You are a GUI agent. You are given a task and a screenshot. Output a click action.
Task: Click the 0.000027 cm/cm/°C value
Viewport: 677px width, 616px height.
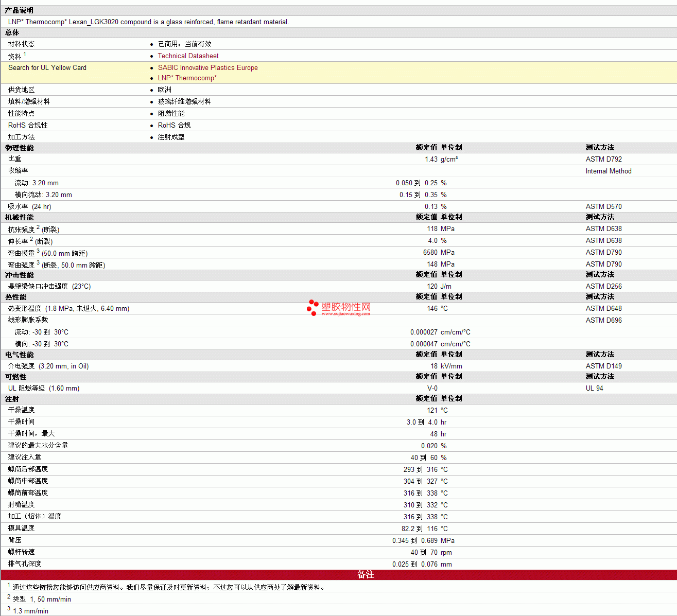pos(440,332)
